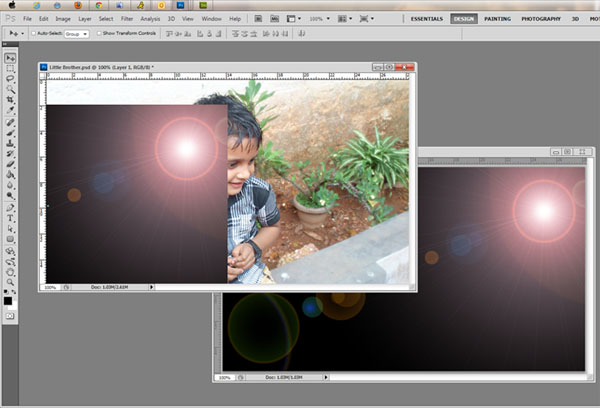Open the Move tool preset picker arrow

[x=23, y=34]
